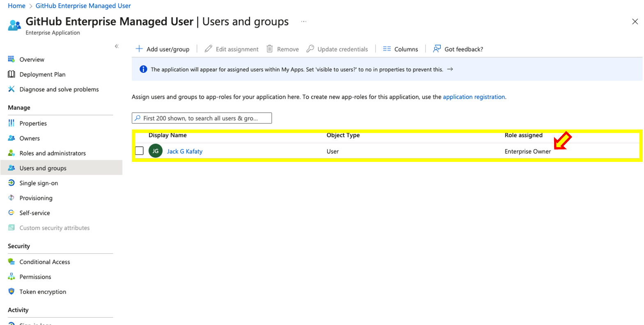Follow the arrow at end of info banner
This screenshot has height=325, width=644.
[x=450, y=69]
